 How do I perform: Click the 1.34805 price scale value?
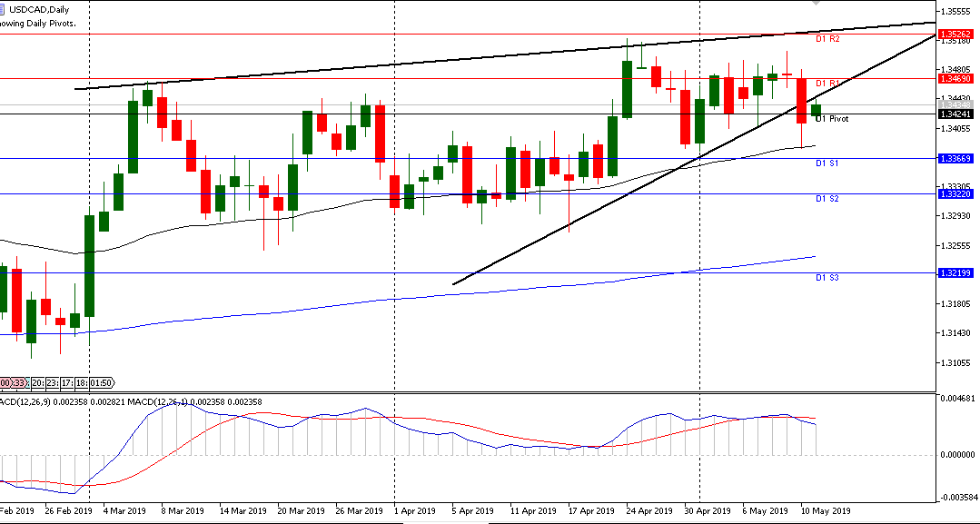[x=955, y=70]
